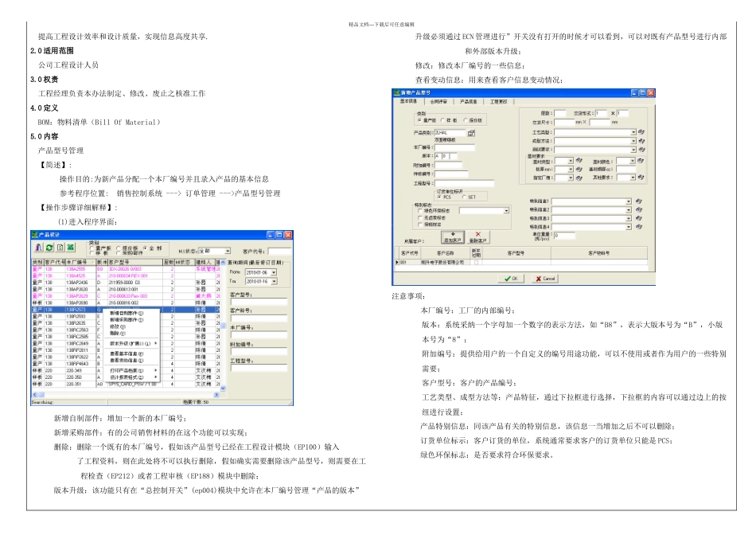The image size is (756, 535).
Task: Open settings icon next to 工艺类型 dropdown
Action: tap(641, 131)
